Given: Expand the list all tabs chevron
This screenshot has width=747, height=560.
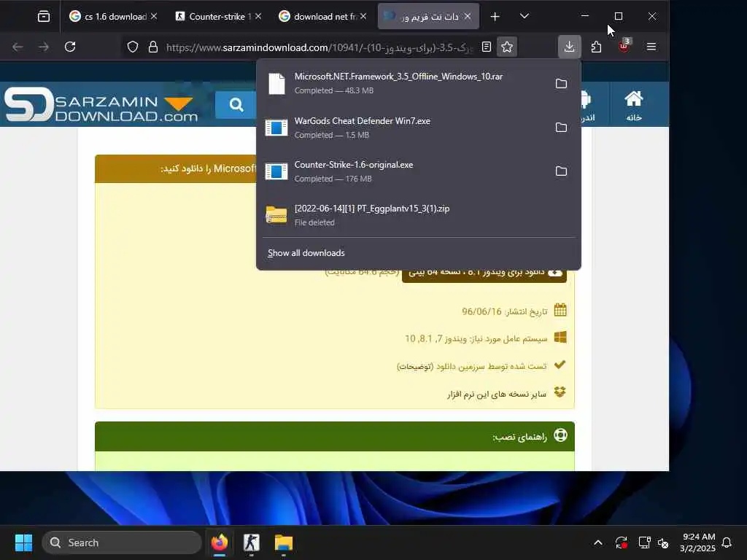Looking at the screenshot, I should pos(525,17).
